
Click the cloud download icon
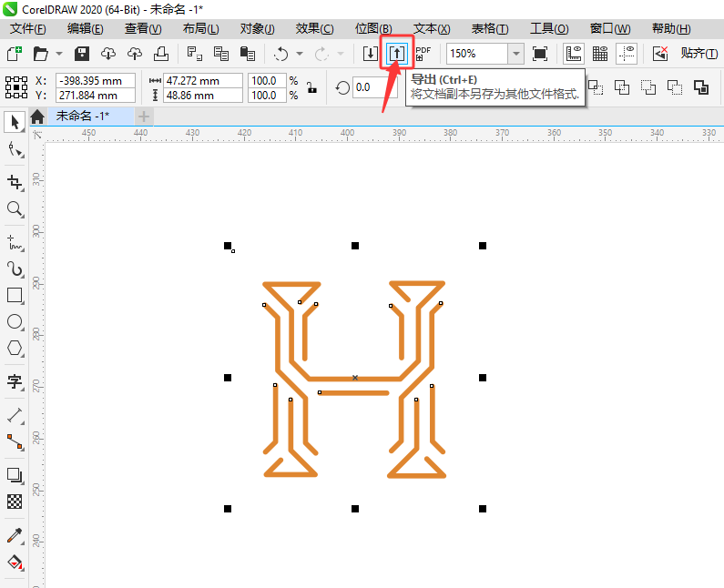[108, 54]
